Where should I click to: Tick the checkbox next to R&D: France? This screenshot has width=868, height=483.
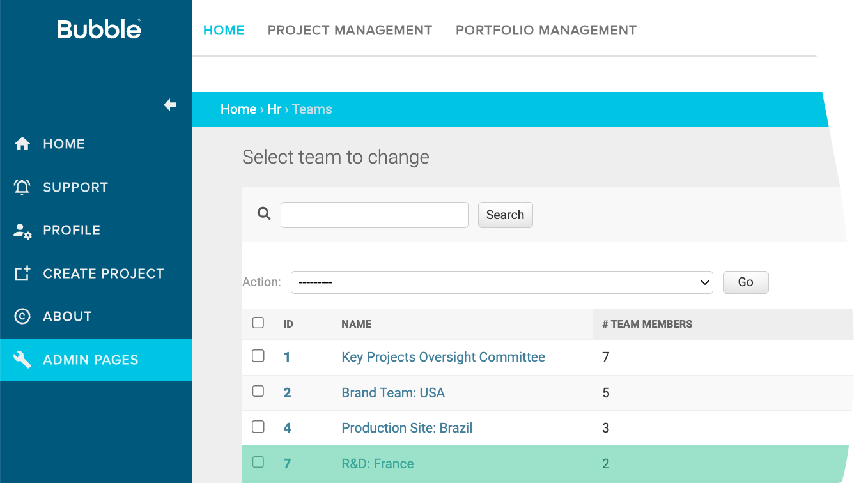258,462
